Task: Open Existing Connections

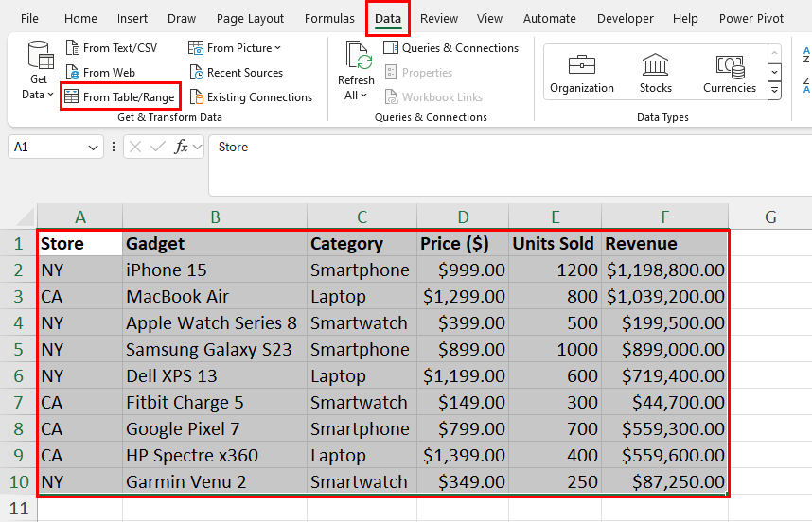Action: coord(251,96)
